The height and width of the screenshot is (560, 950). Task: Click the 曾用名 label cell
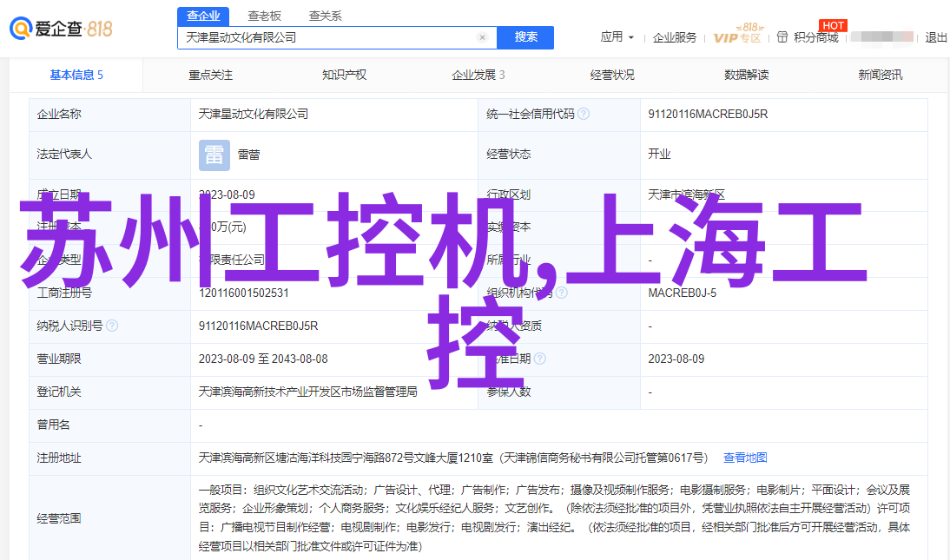pos(109,425)
